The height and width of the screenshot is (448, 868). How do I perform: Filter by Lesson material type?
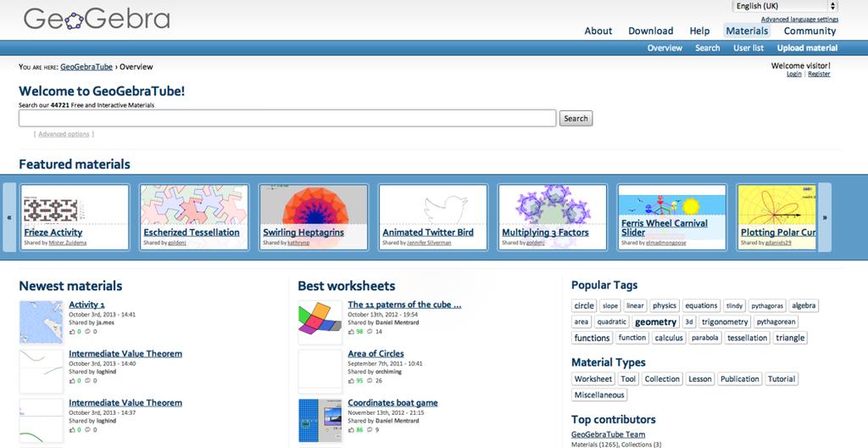[x=700, y=379]
